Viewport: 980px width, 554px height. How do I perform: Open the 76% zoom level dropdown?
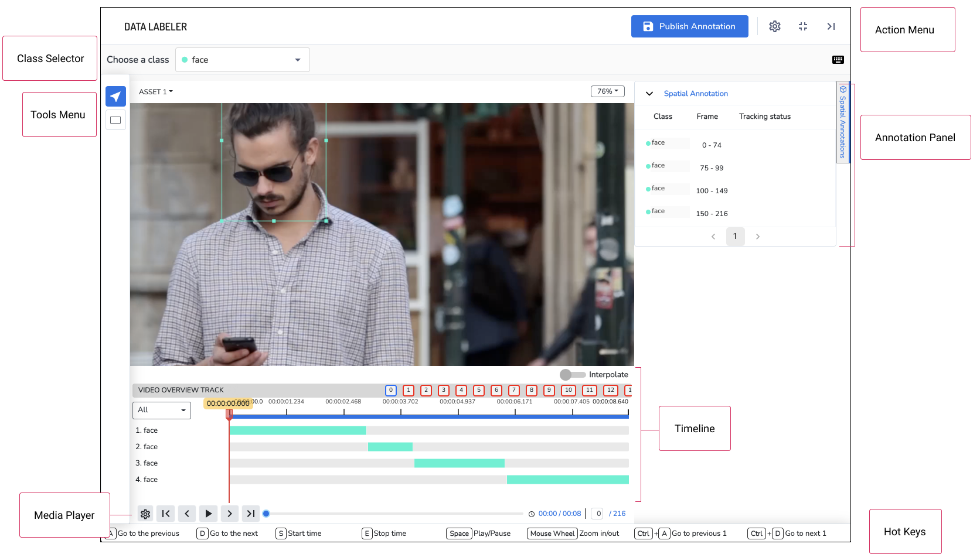[608, 91]
